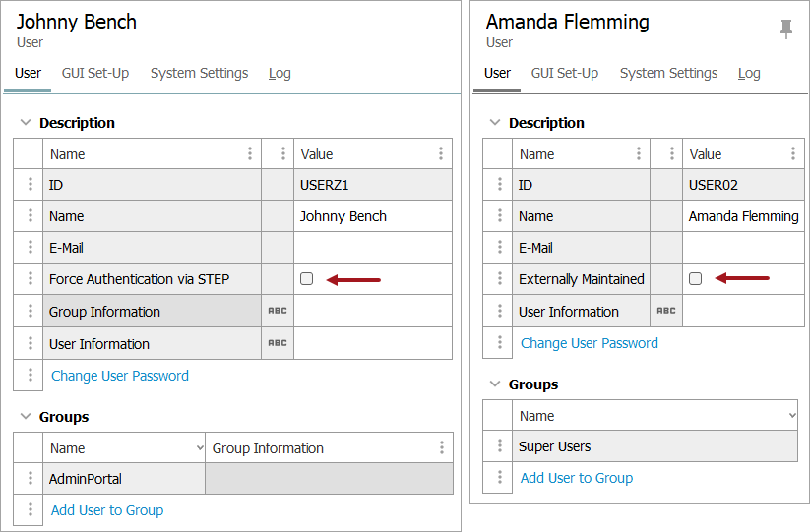Open Group Information column options menu
Viewport: 810px width, 532px height.
442,447
